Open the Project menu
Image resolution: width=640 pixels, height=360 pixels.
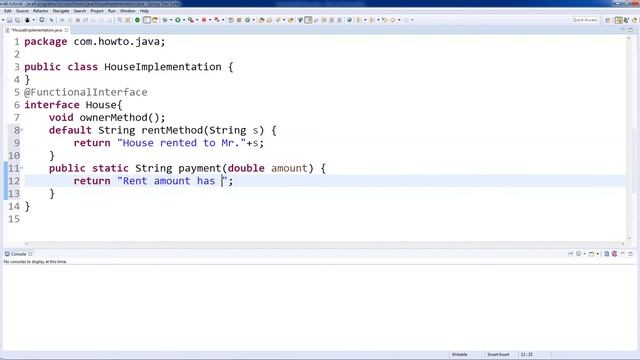pos(97,11)
